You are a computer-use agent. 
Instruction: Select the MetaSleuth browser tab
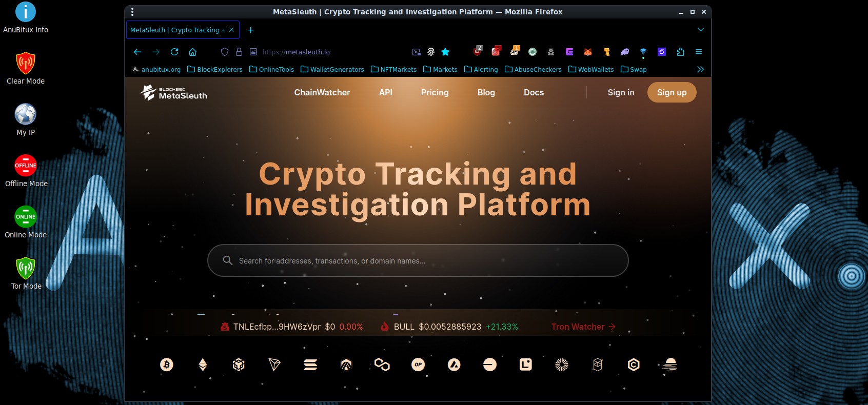(x=183, y=30)
